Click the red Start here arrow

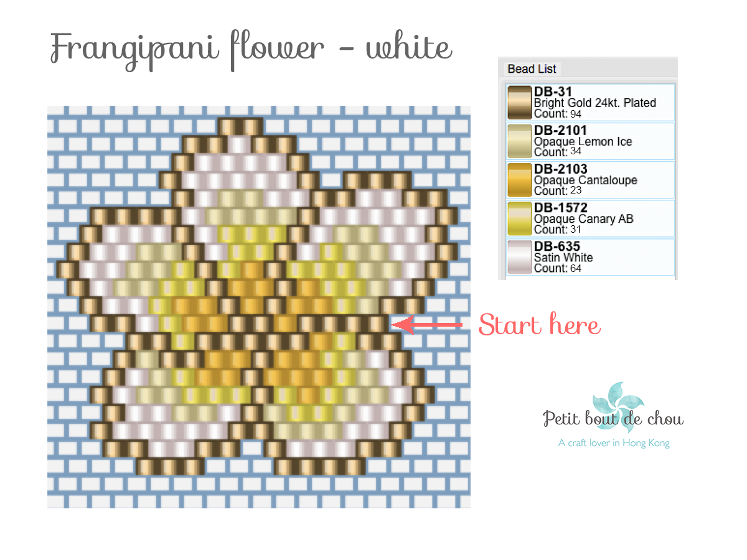pos(428,324)
